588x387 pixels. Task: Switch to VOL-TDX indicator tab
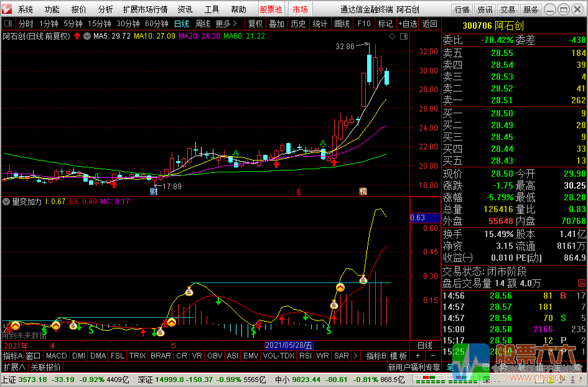[279, 356]
